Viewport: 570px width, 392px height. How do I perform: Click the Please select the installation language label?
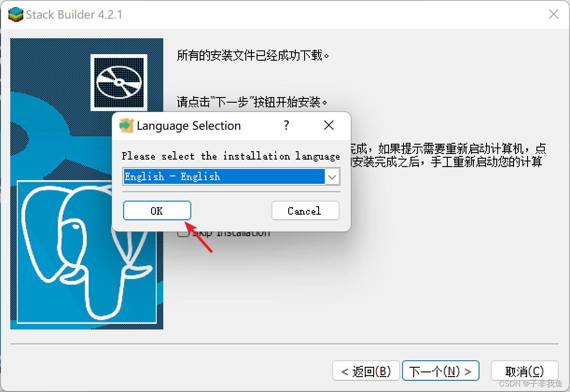(231, 156)
